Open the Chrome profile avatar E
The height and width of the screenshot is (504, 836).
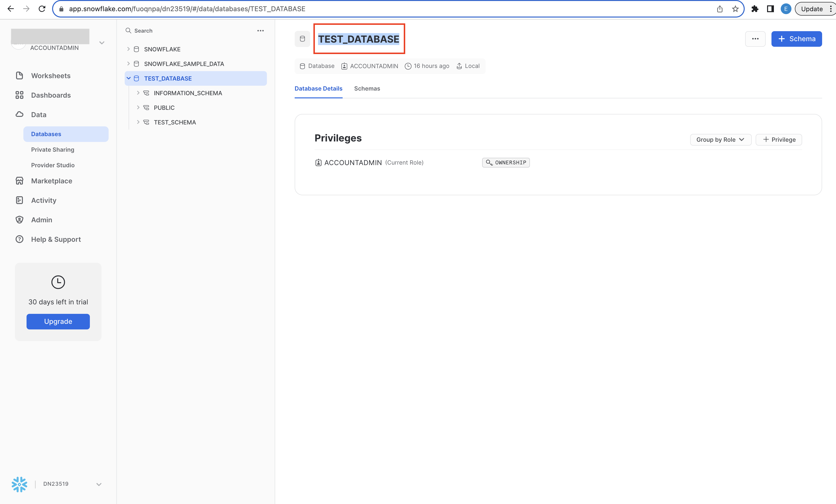786,9
